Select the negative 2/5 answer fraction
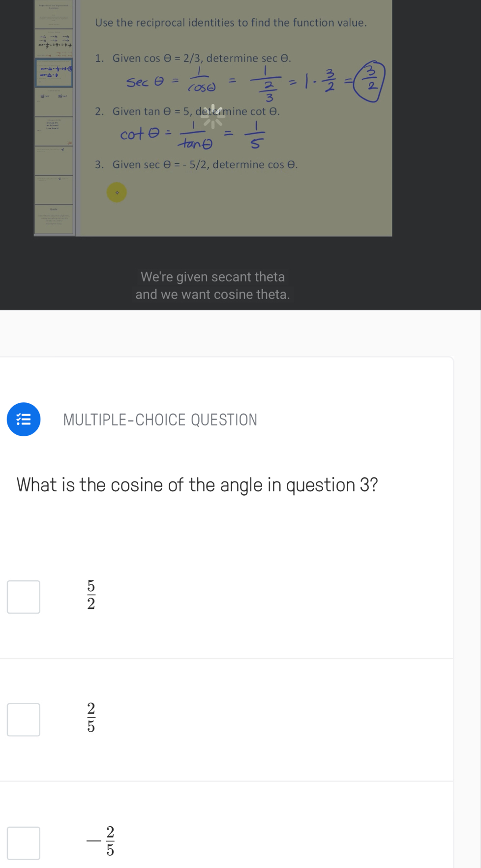The image size is (481, 868). pos(101,841)
